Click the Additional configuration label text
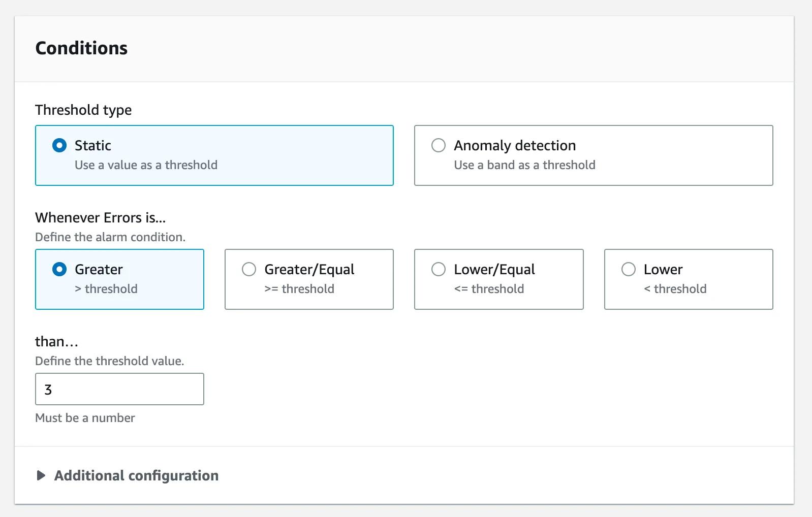 click(136, 476)
